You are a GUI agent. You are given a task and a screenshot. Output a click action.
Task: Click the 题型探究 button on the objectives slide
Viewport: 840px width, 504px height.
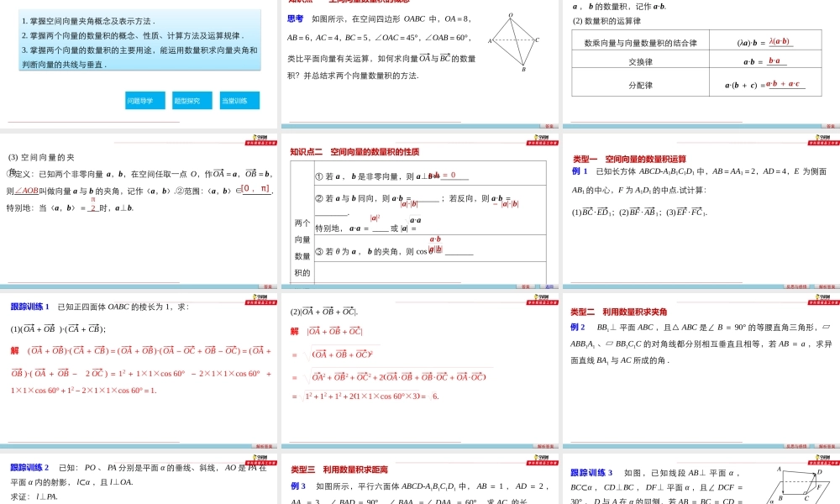[x=192, y=101]
